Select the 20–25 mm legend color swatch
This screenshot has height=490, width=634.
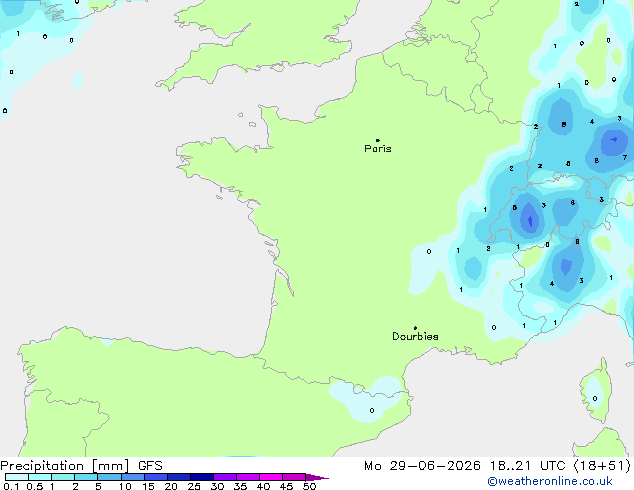(179, 477)
